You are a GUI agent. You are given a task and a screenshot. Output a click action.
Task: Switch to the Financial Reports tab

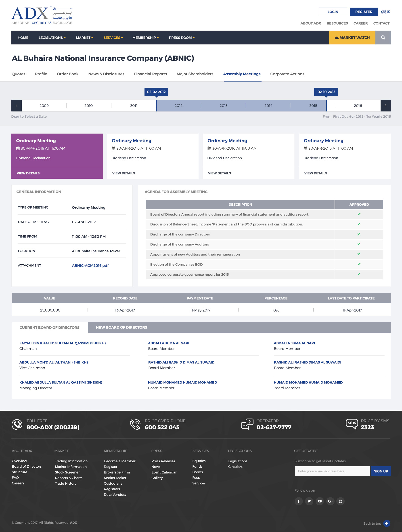click(150, 74)
